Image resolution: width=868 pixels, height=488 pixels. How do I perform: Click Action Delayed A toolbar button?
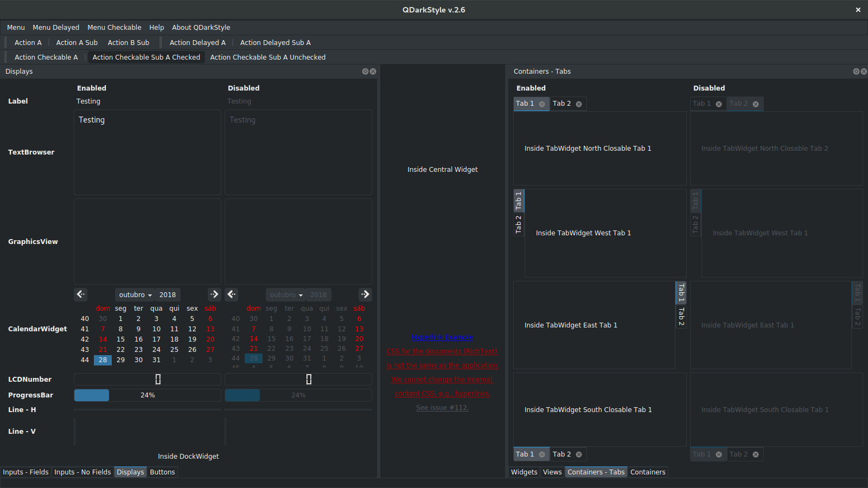[x=197, y=43]
